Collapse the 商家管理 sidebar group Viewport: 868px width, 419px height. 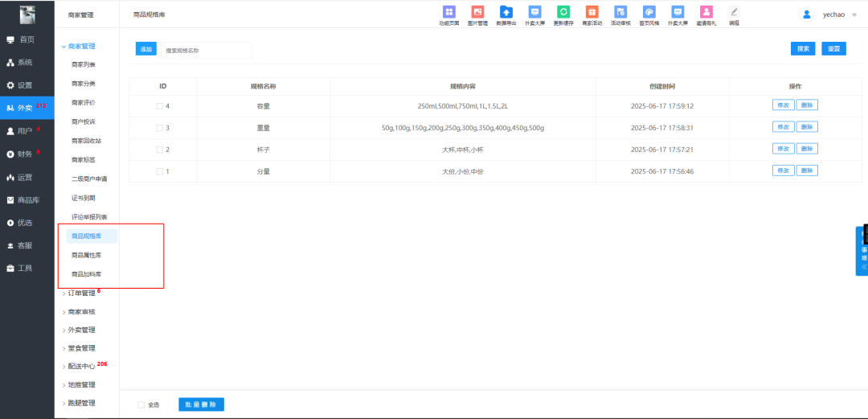[80, 47]
